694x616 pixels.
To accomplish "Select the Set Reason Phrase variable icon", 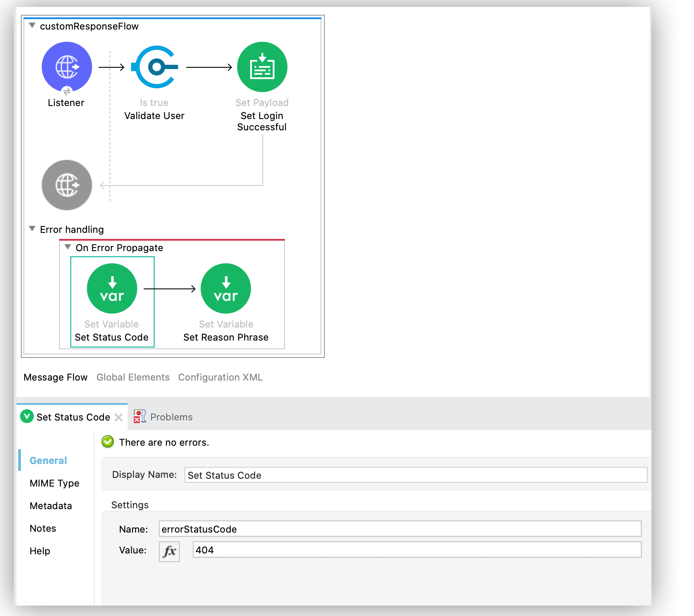I will pyautogui.click(x=225, y=288).
